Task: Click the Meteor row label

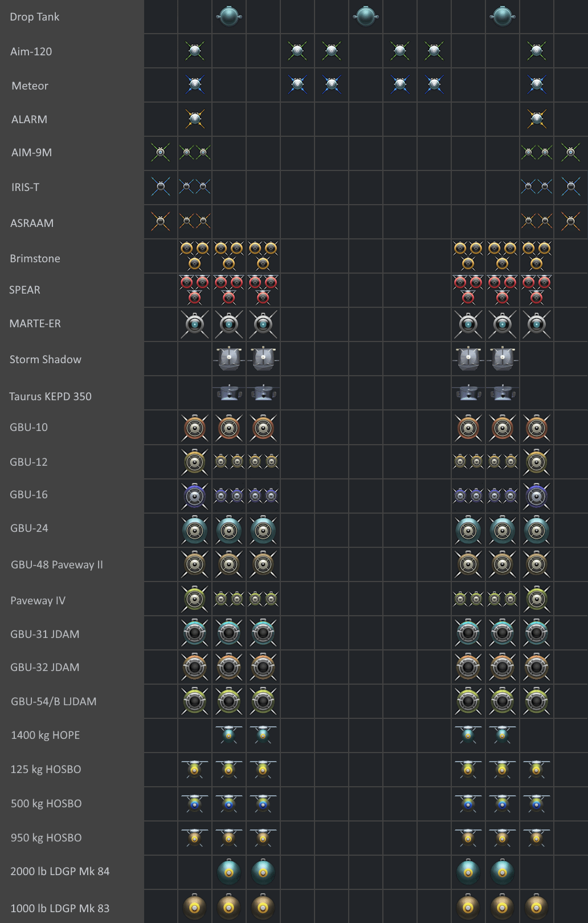Action: click(x=30, y=86)
